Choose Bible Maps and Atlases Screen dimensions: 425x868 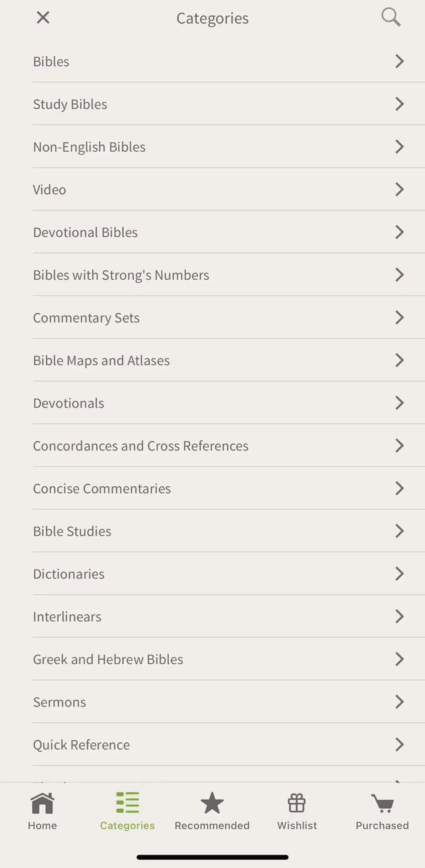(229, 360)
